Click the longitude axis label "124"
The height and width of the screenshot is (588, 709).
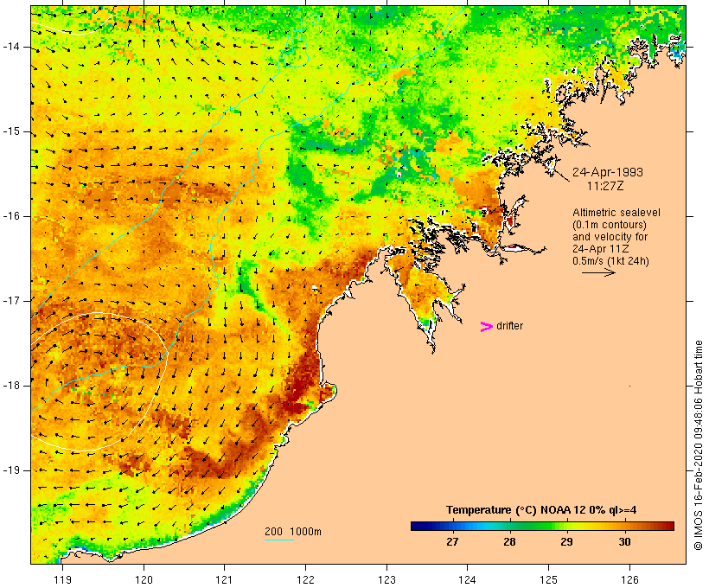pos(468,579)
